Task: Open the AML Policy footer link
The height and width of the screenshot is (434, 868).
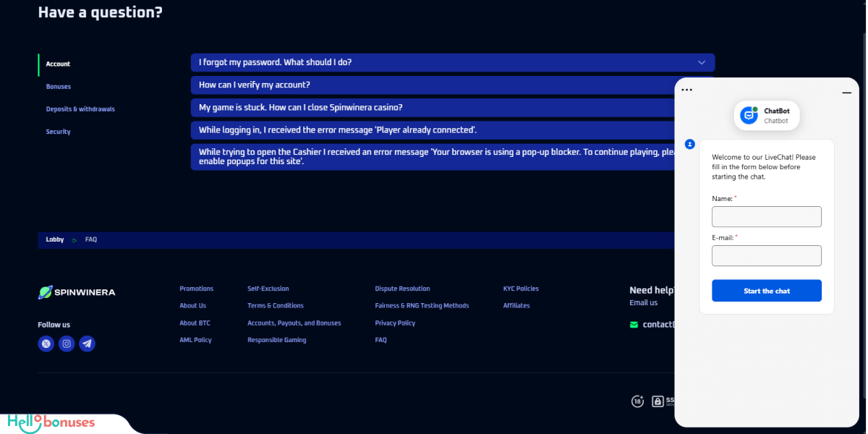Action: coord(196,340)
